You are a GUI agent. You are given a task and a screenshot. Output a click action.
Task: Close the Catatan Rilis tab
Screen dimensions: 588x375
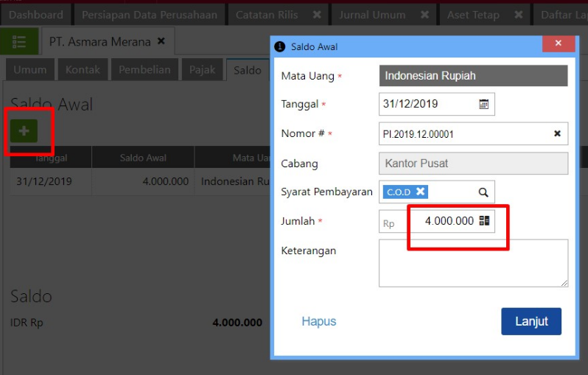click(x=317, y=15)
